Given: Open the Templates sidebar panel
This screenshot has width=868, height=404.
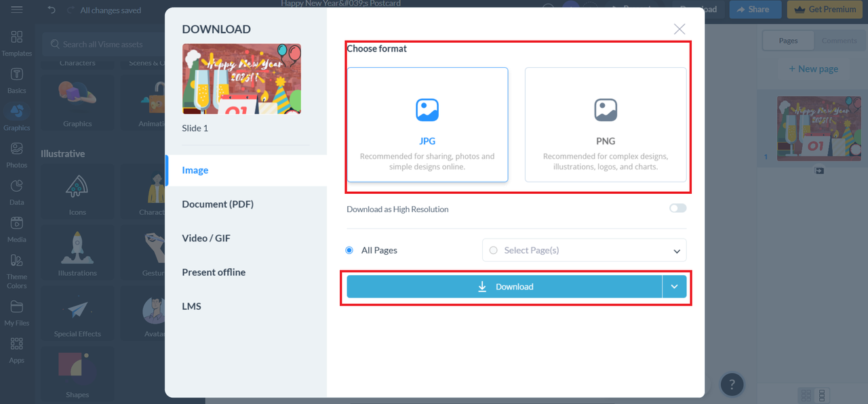Looking at the screenshot, I should pyautogui.click(x=17, y=43).
